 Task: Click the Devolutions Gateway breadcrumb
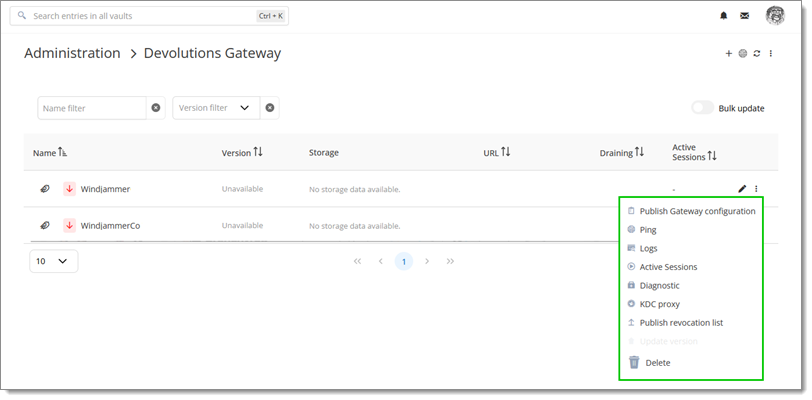212,53
